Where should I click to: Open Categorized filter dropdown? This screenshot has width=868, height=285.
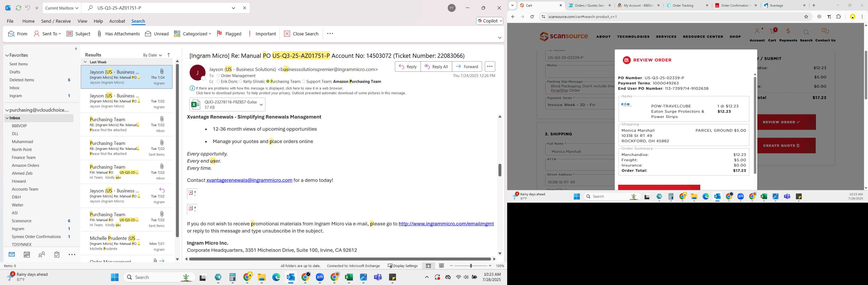pyautogui.click(x=192, y=34)
